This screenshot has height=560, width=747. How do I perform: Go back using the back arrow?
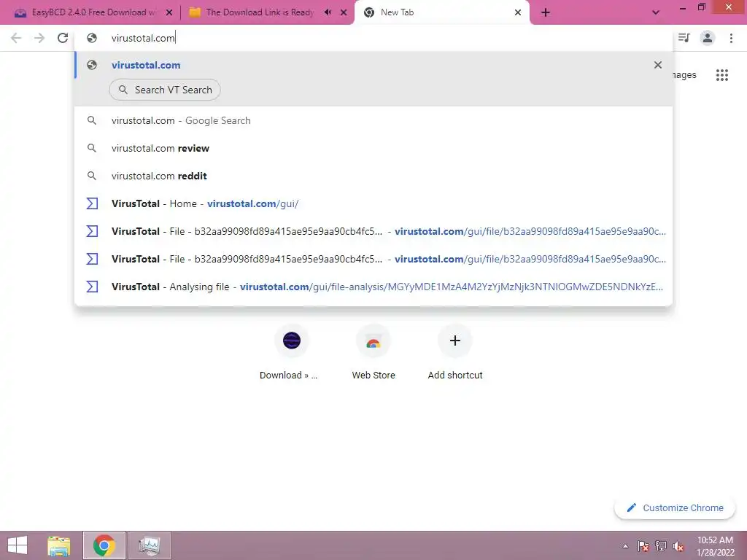pos(16,38)
